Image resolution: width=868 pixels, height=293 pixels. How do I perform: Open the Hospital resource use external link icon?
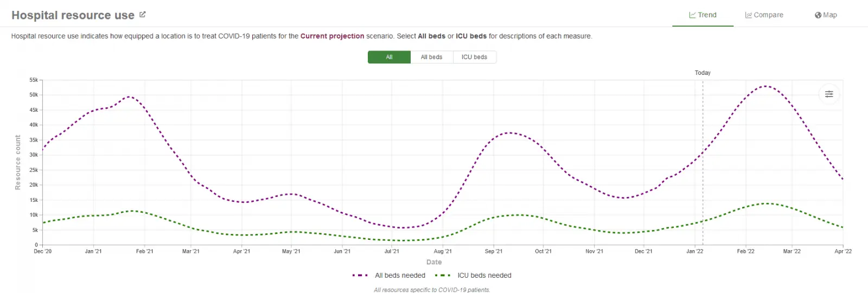click(143, 15)
